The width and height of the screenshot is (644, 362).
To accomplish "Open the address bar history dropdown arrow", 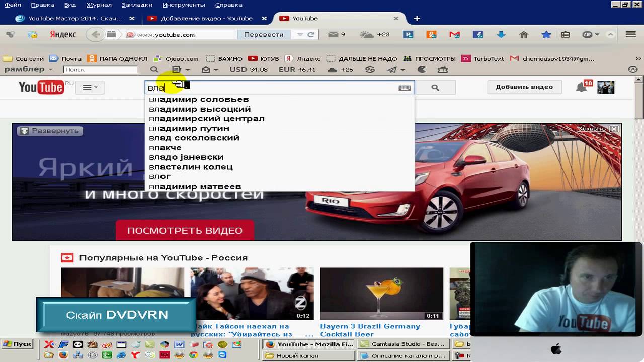I will tap(300, 35).
